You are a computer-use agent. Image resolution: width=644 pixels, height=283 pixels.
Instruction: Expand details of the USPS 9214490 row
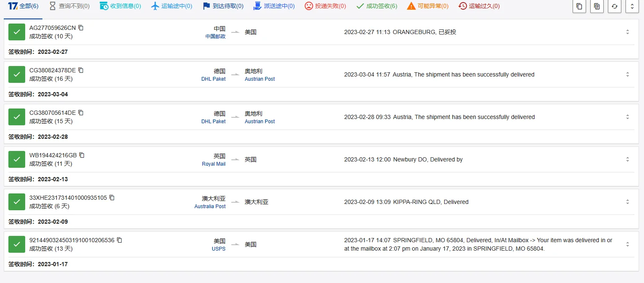pos(628,244)
